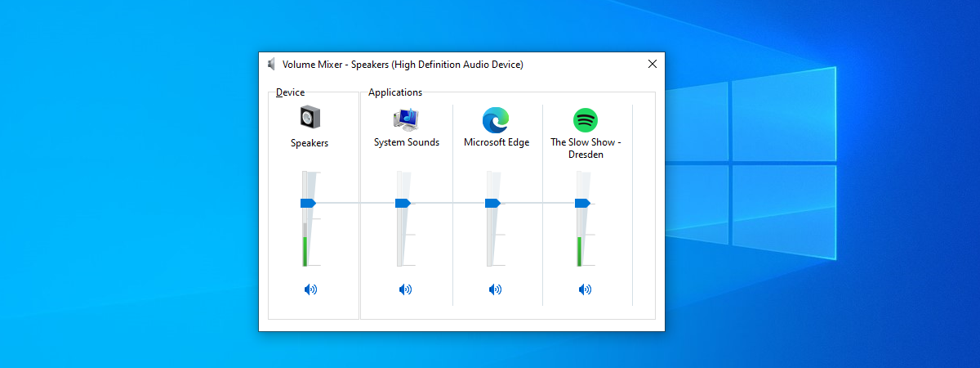The height and width of the screenshot is (368, 980).
Task: Click the Spotify track volume slider handle
Action: click(582, 203)
